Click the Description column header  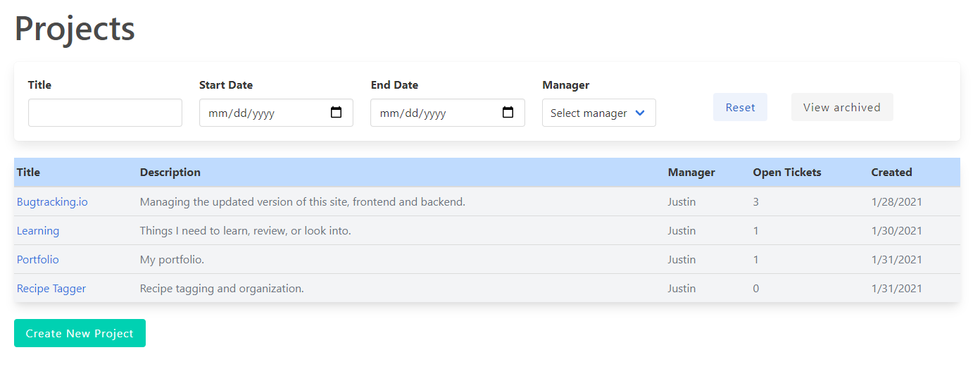[170, 172]
